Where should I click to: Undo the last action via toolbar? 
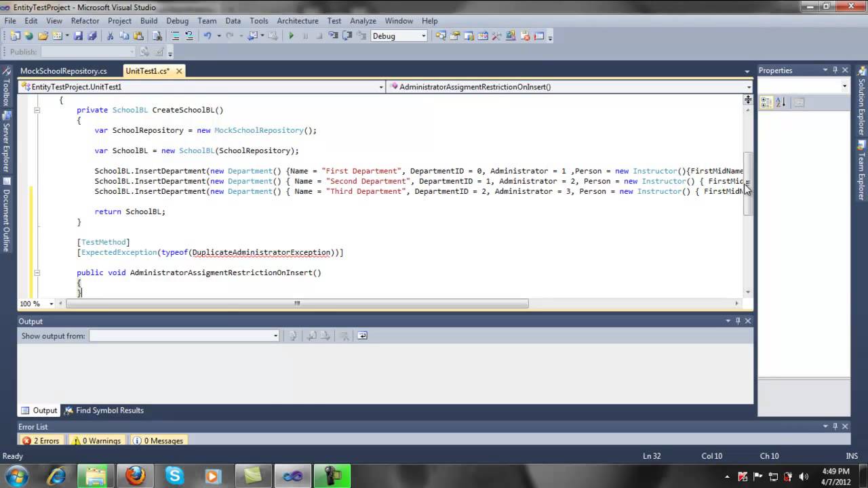pos(208,36)
